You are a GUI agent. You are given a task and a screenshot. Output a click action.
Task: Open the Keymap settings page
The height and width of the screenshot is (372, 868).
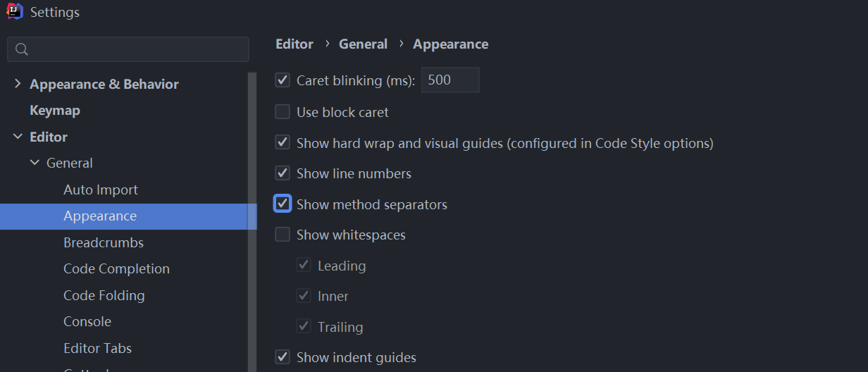point(55,111)
